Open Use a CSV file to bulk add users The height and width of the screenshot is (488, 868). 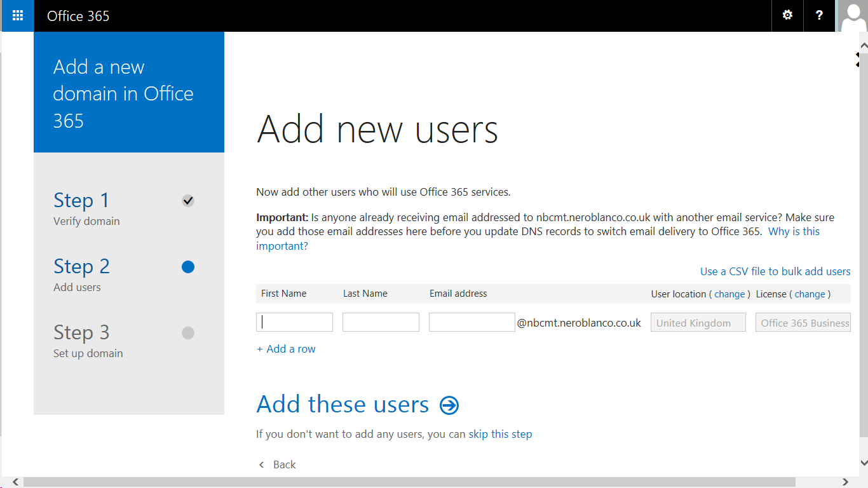(775, 271)
